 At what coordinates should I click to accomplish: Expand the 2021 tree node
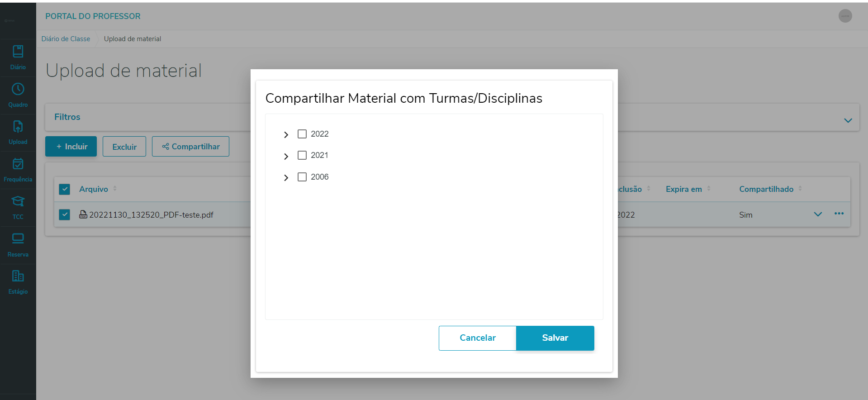[286, 157]
